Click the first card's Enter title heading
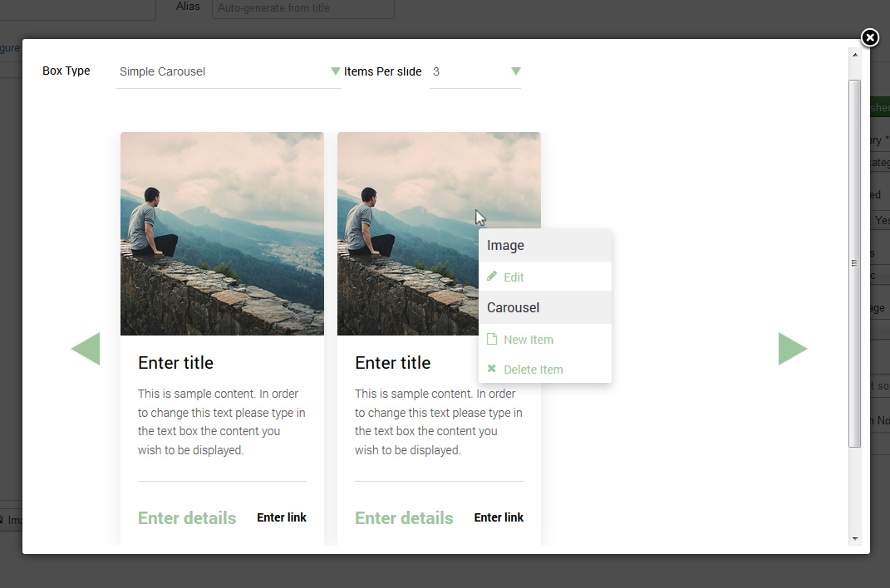Viewport: 890px width, 588px height. tap(175, 363)
